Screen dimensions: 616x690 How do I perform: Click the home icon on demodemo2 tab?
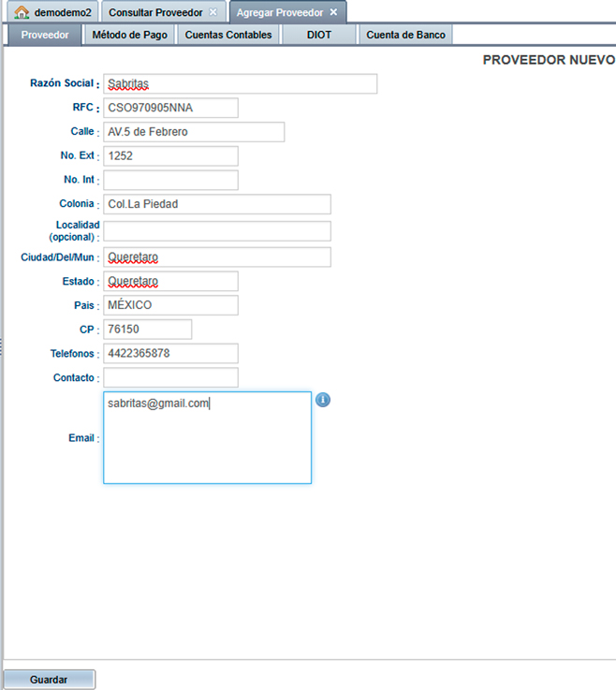[x=22, y=12]
